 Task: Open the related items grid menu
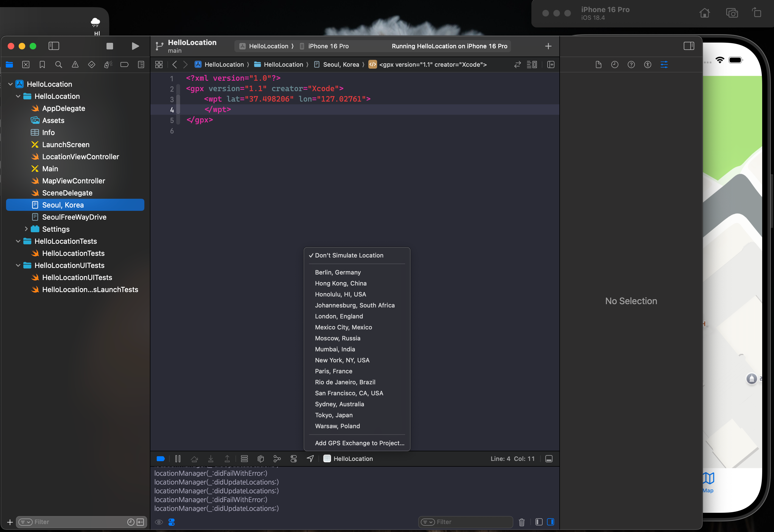coord(159,65)
